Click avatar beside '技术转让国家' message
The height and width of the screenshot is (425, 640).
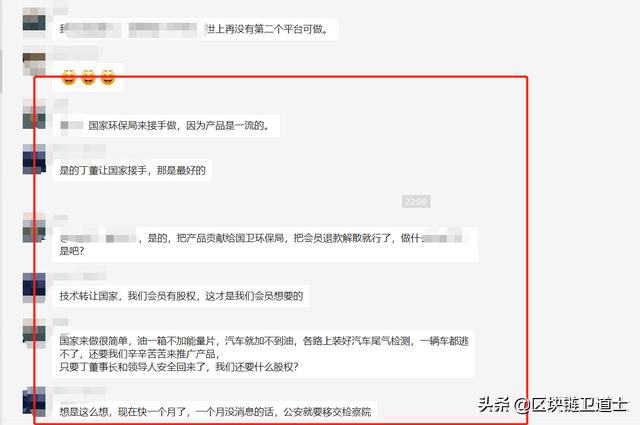coord(34,288)
